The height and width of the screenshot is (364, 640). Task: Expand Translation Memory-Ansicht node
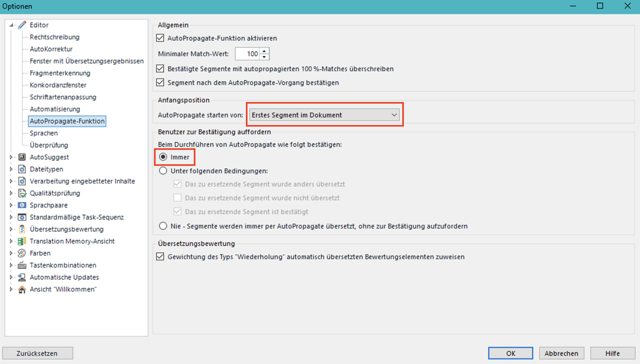tap(11, 241)
